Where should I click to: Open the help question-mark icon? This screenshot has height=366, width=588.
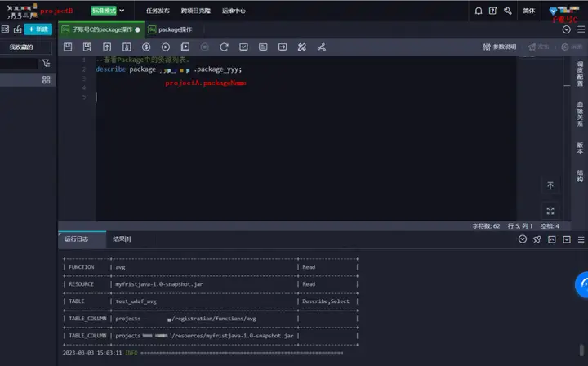492,11
